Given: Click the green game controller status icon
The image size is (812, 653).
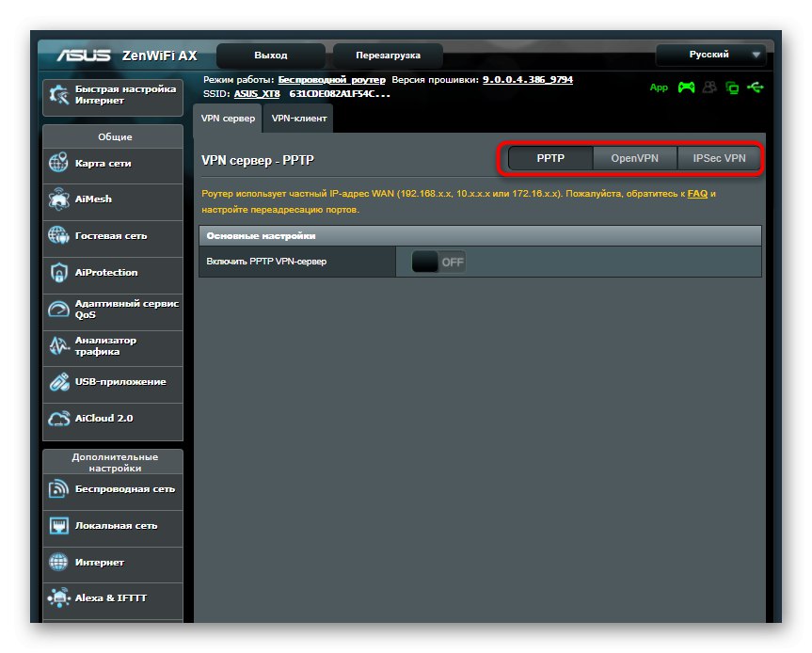Looking at the screenshot, I should (x=686, y=87).
